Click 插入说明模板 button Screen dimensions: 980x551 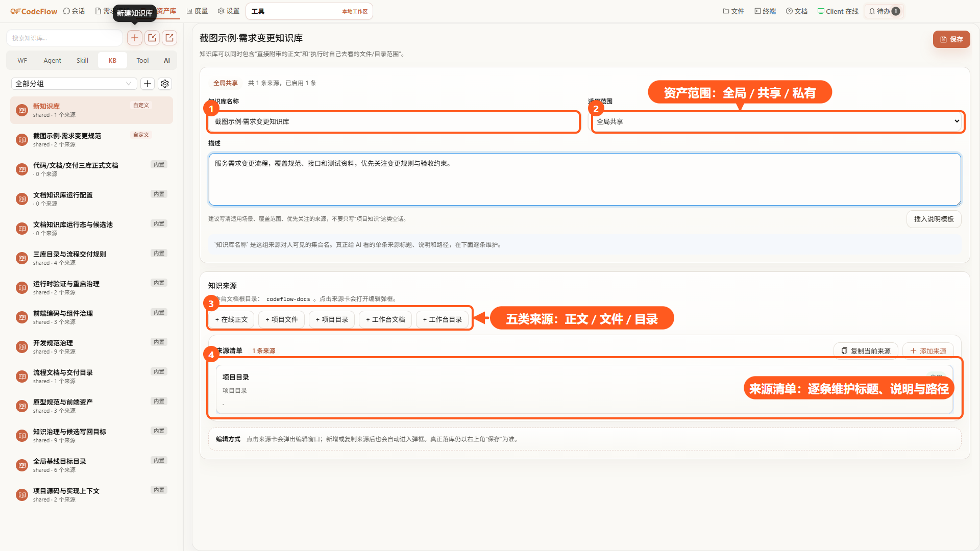click(934, 219)
